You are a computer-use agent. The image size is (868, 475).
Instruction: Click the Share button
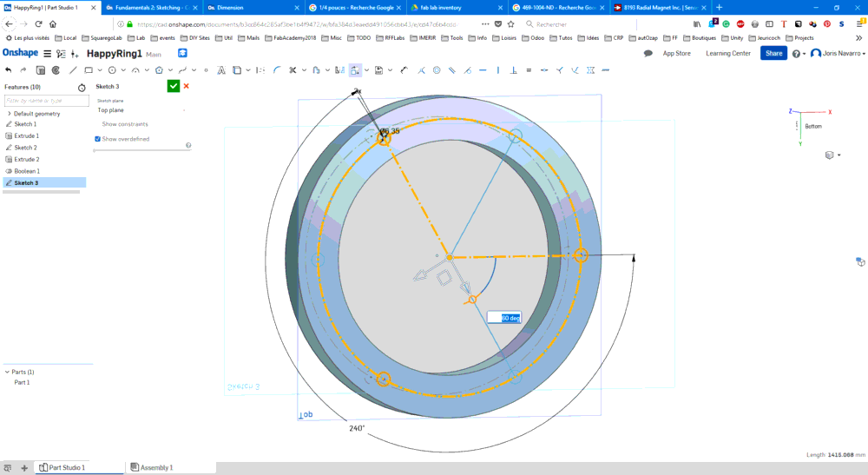(x=774, y=54)
